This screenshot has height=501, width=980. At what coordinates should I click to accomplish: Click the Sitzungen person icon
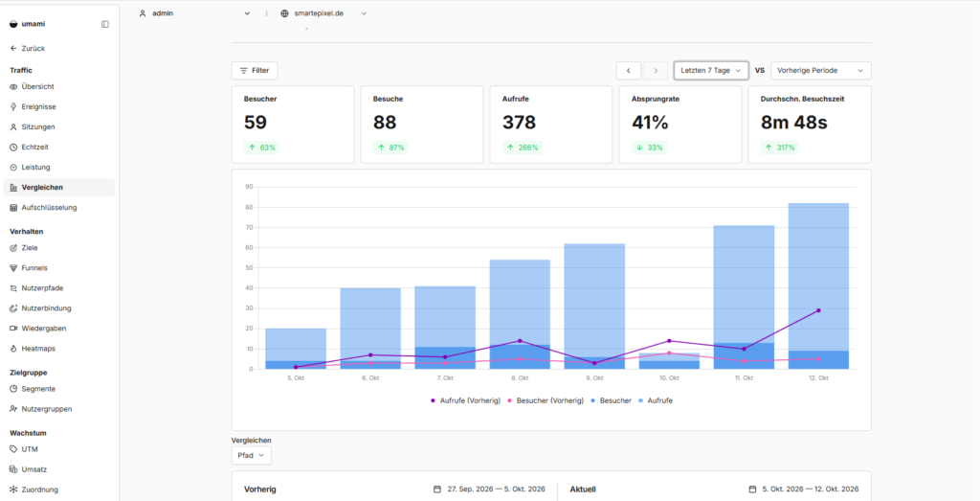pyautogui.click(x=13, y=127)
